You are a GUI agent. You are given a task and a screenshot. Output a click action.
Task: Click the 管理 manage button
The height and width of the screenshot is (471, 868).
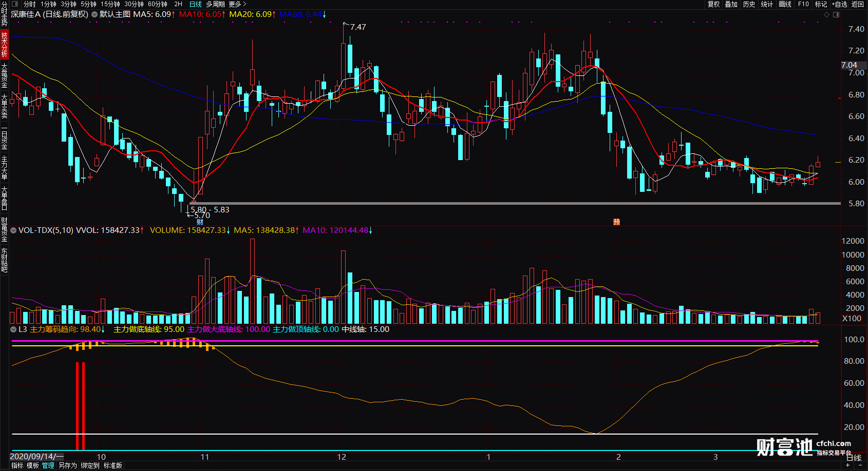click(x=48, y=466)
